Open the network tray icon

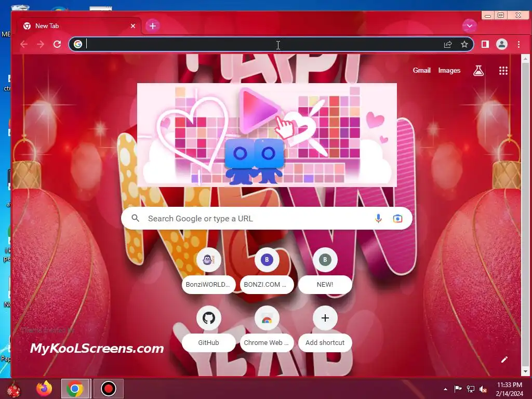(471, 389)
